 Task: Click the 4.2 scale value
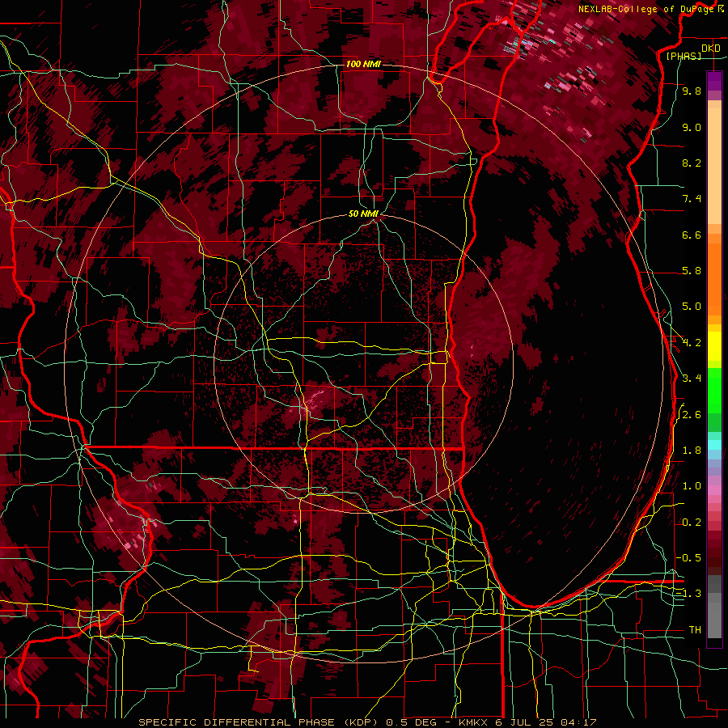[692, 343]
